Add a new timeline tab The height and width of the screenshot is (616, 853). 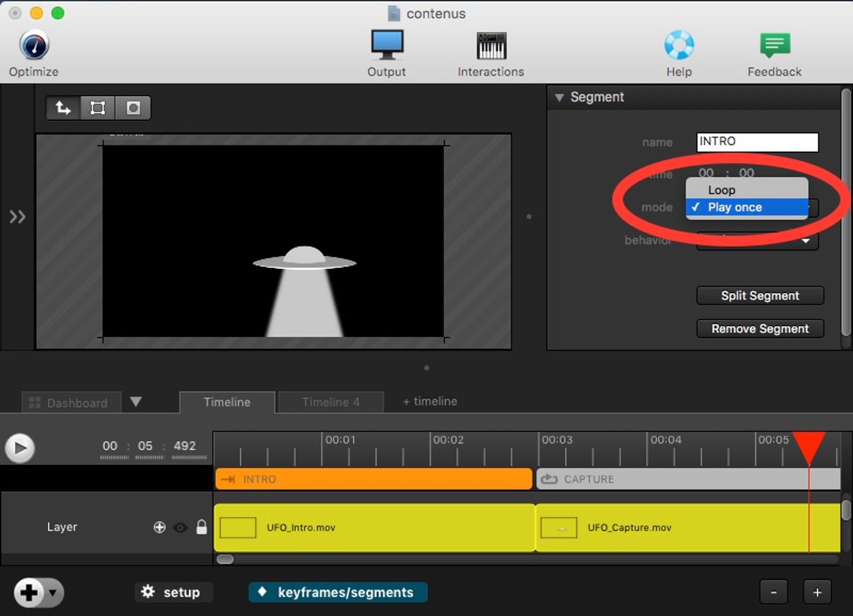pyautogui.click(x=429, y=401)
